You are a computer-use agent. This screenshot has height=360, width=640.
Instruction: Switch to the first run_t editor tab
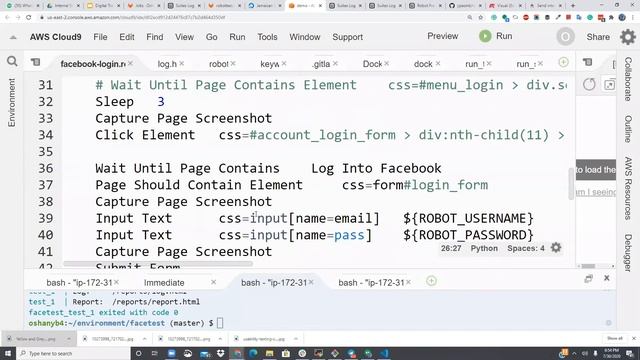(x=475, y=64)
